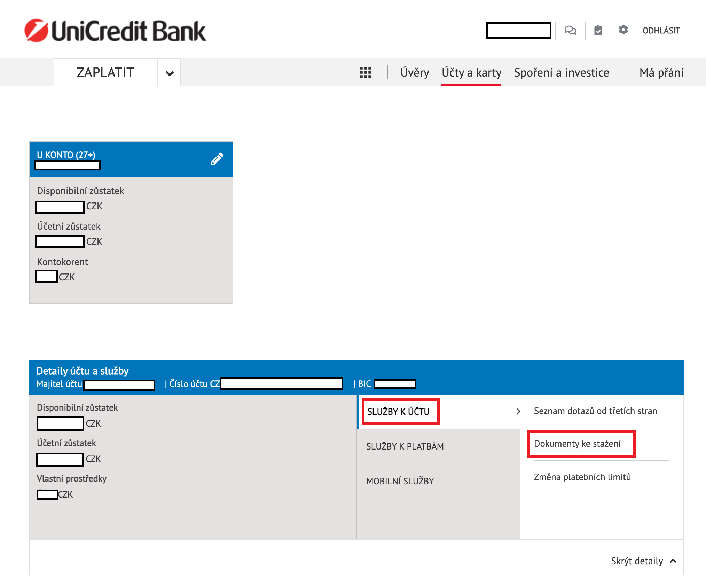Click the UniCredit Bank logo

pyautogui.click(x=115, y=31)
